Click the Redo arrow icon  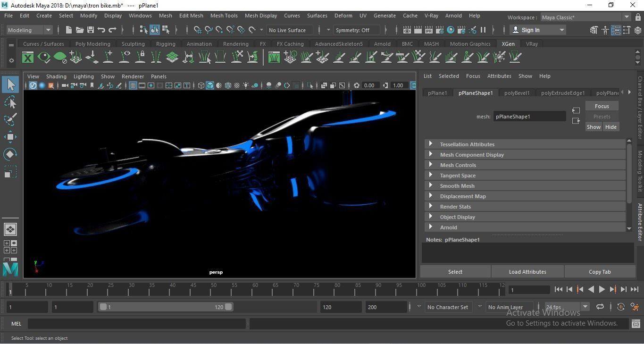coord(112,30)
